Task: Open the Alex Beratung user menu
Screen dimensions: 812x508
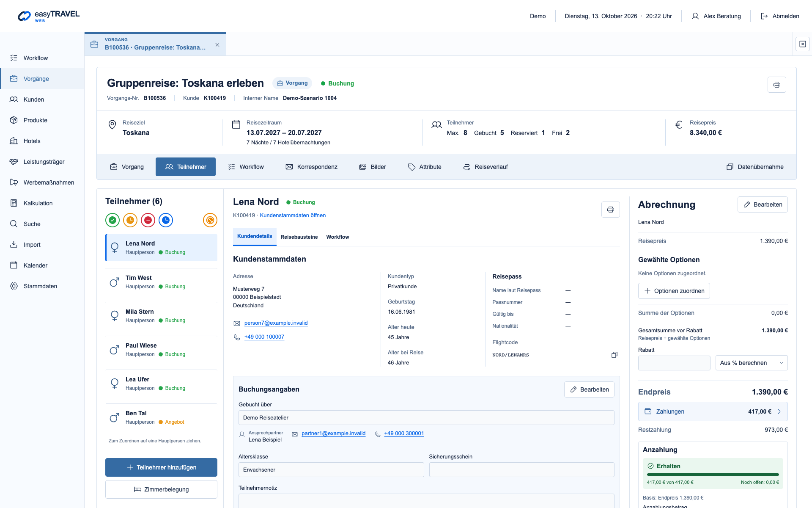Action: tap(716, 16)
